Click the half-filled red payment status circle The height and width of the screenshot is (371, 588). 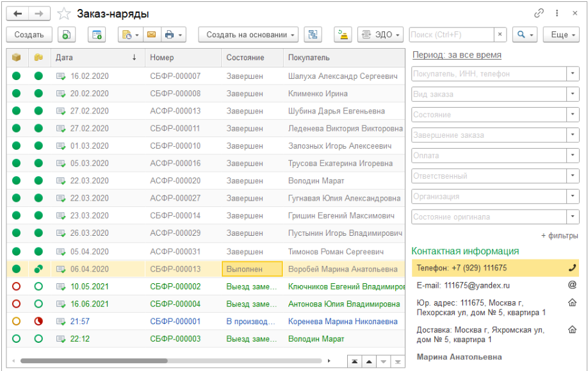coord(38,321)
